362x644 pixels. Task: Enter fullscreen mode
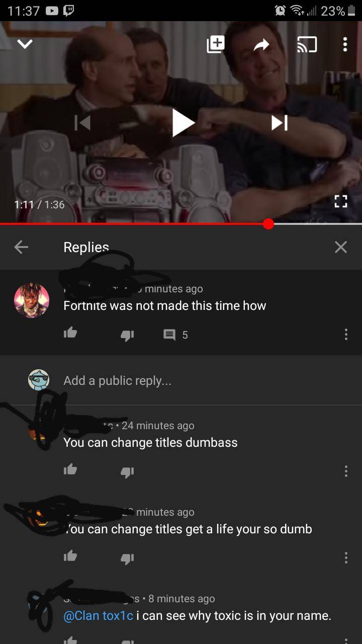(x=341, y=201)
